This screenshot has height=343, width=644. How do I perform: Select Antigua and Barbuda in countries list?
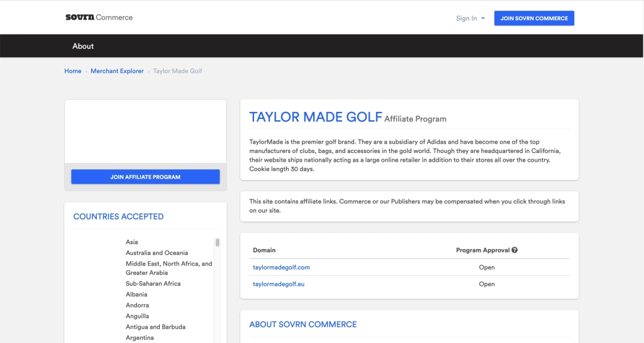[x=156, y=327]
